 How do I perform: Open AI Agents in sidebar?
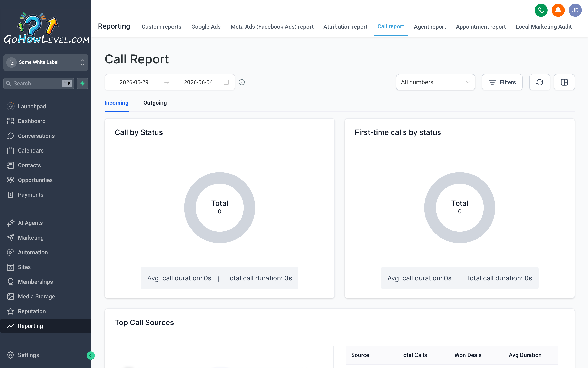(46, 223)
